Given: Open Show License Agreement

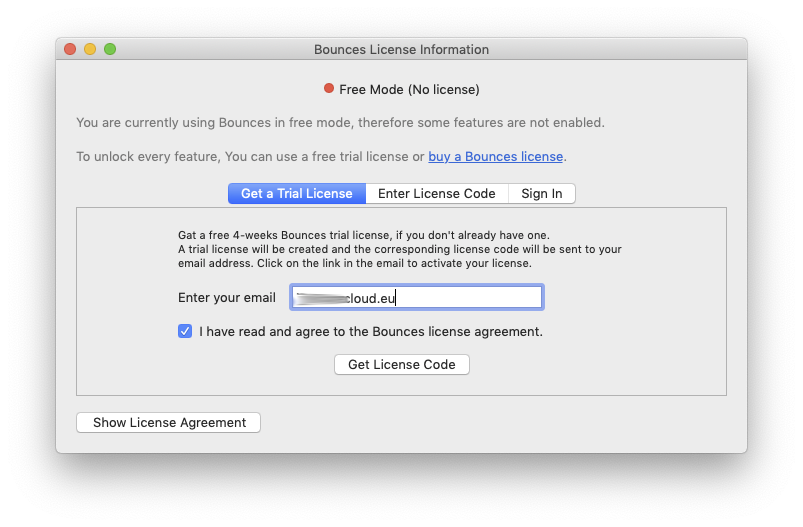Looking at the screenshot, I should 168,423.
